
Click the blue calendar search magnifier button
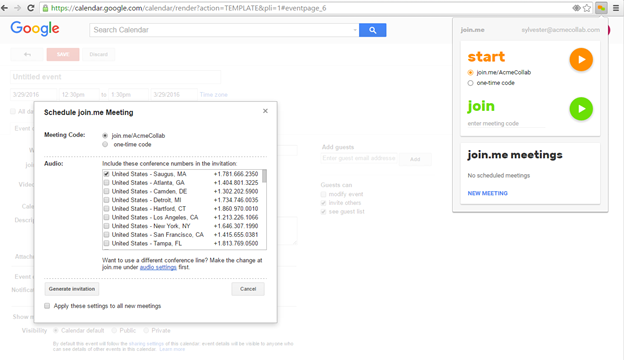(x=372, y=30)
